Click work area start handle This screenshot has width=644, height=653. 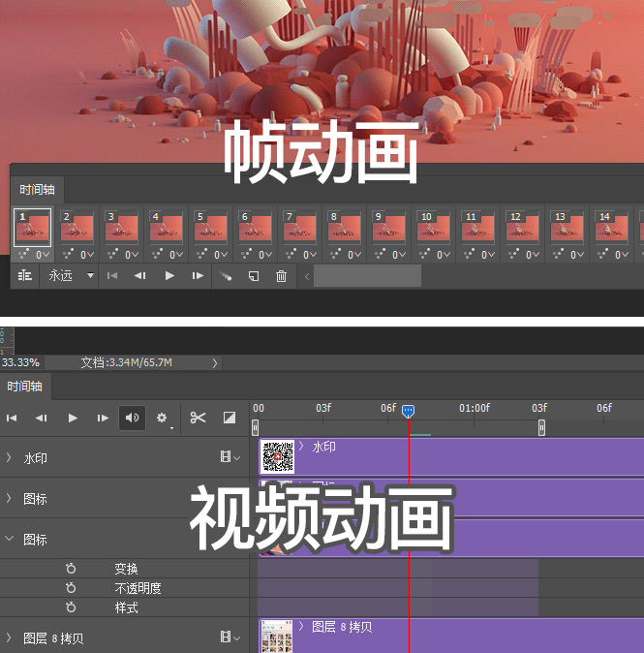pyautogui.click(x=256, y=427)
